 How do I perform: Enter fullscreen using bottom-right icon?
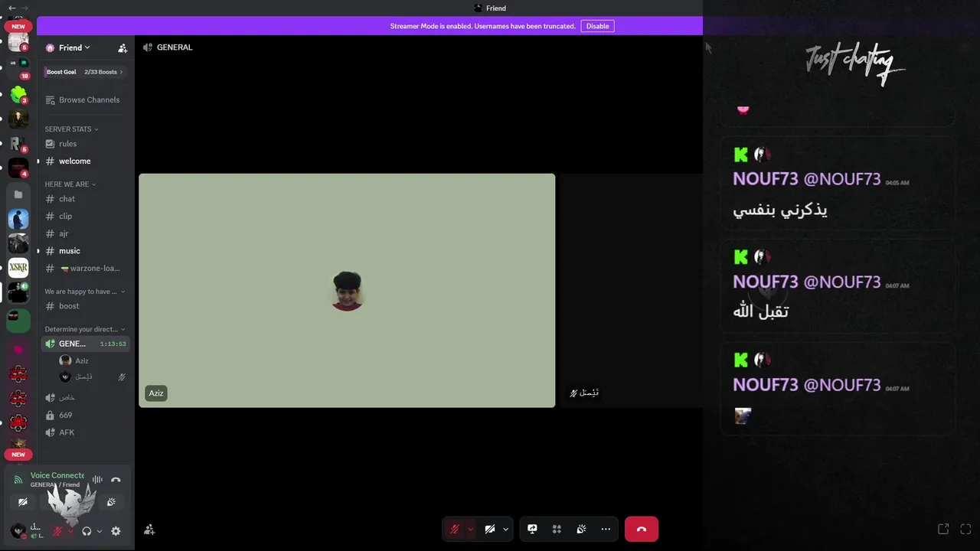[965, 529]
